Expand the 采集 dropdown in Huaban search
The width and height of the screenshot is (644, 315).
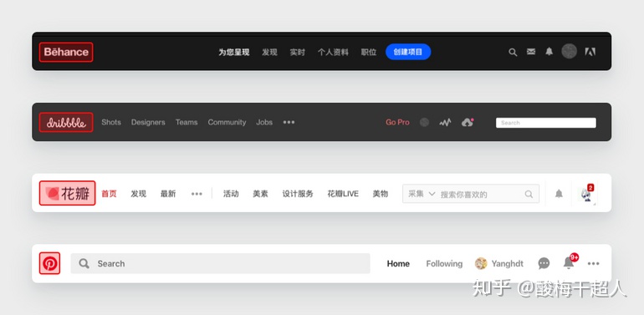point(422,194)
